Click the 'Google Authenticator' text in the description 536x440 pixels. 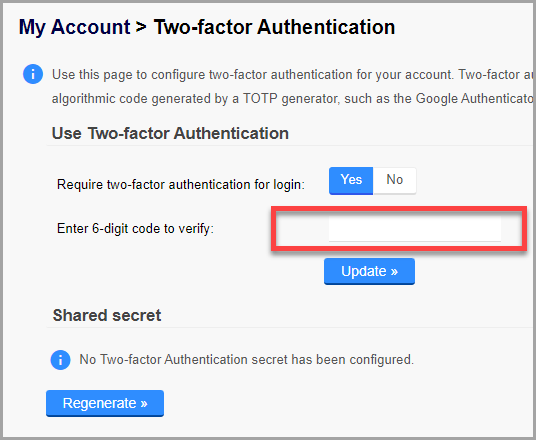pos(476,98)
